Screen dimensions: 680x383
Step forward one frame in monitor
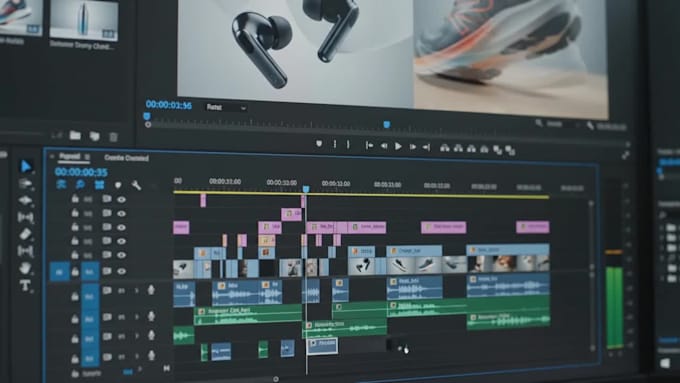tap(412, 147)
